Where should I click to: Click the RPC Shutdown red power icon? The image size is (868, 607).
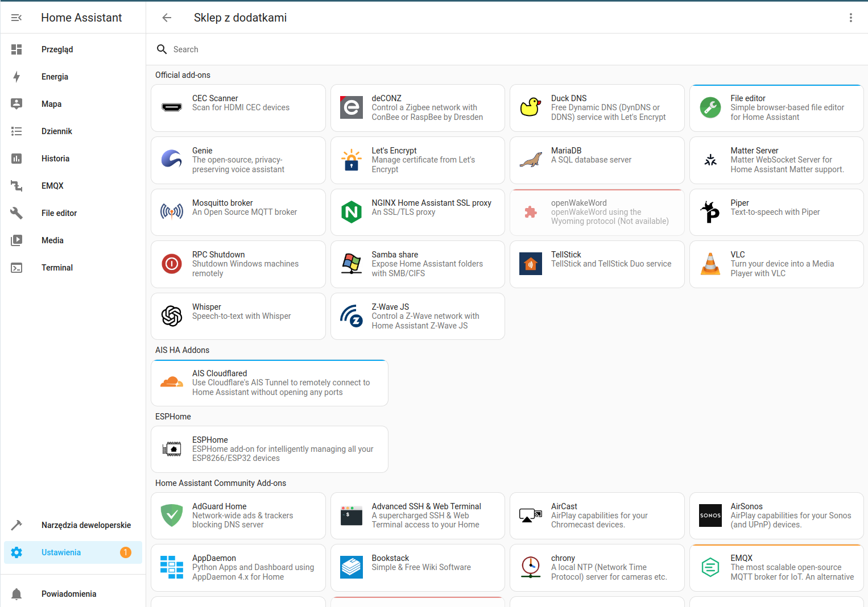(172, 264)
